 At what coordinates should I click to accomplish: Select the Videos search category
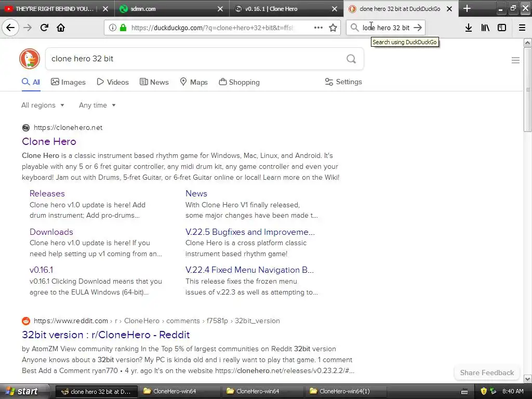click(x=113, y=82)
